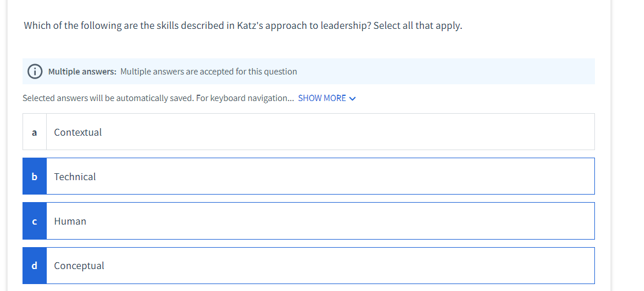Click the 'Selected answers will be automatically saved' note
Screen dimensions: 644x291
(x=158, y=98)
